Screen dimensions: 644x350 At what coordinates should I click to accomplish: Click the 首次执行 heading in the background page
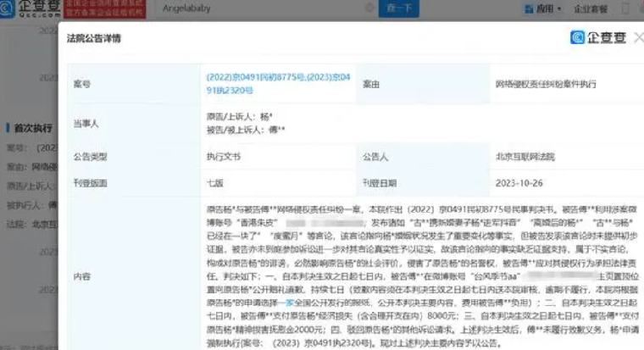[x=32, y=128]
